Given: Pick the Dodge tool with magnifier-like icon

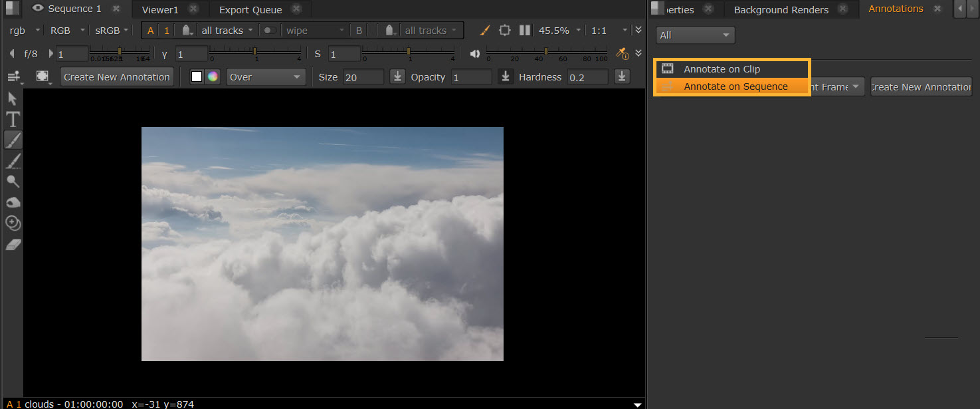Looking at the screenshot, I should point(13,182).
